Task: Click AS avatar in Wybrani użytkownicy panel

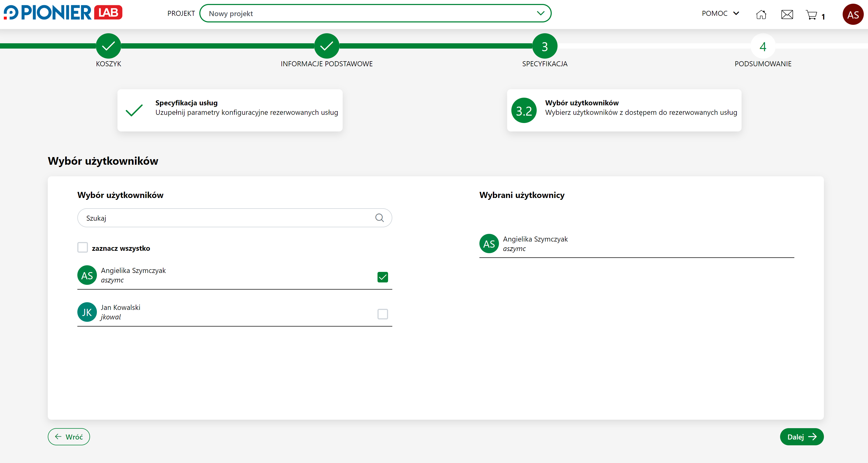Action: [489, 244]
